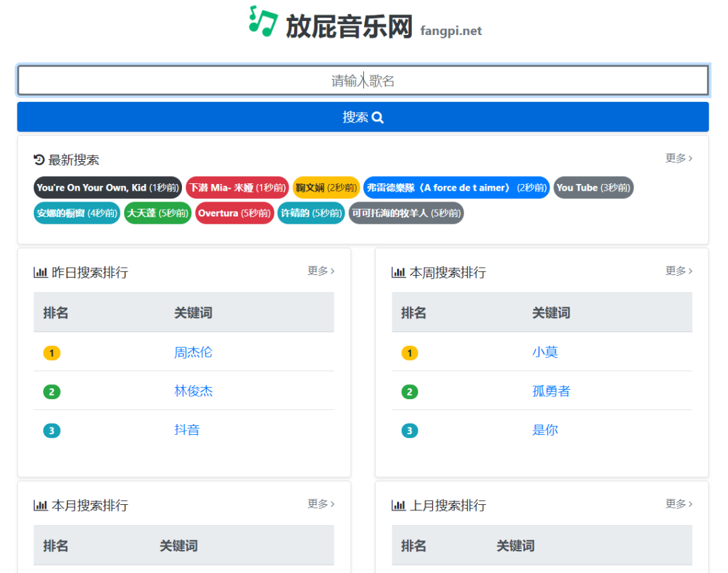Open 更多 for 上月搜索排行

click(679, 504)
